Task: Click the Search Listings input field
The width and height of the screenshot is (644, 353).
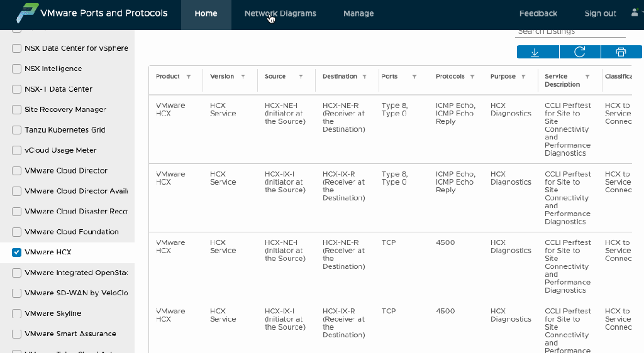Action: 570,31
